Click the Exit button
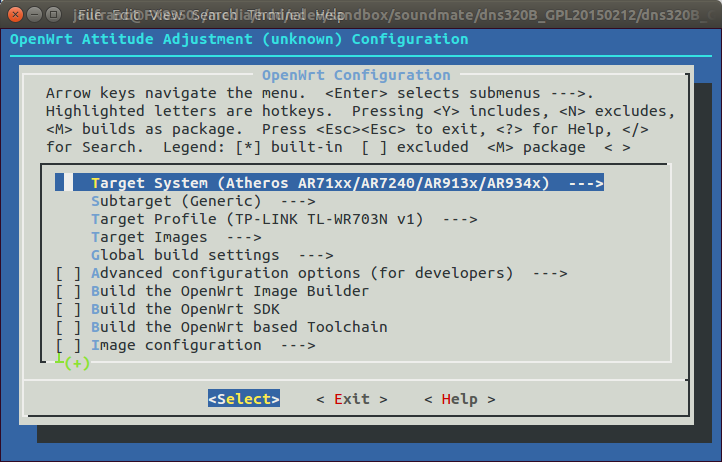 point(352,399)
